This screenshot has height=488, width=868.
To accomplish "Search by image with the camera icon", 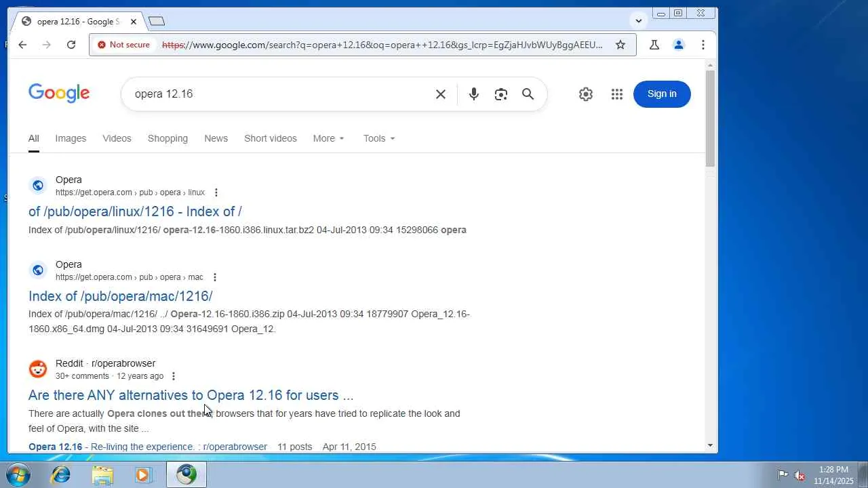I will (501, 94).
